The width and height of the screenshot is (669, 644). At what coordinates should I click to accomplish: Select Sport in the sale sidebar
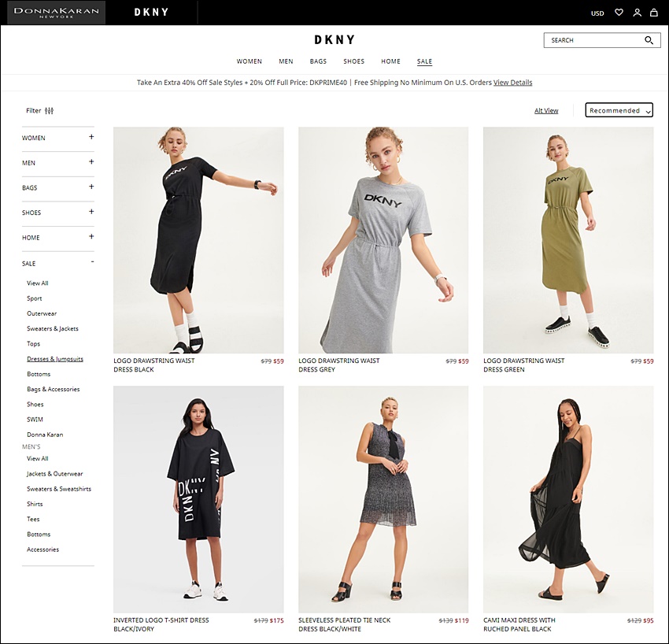pos(34,298)
